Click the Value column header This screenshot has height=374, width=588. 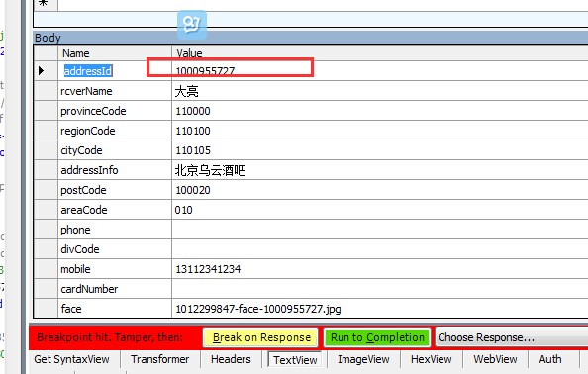tap(380, 53)
